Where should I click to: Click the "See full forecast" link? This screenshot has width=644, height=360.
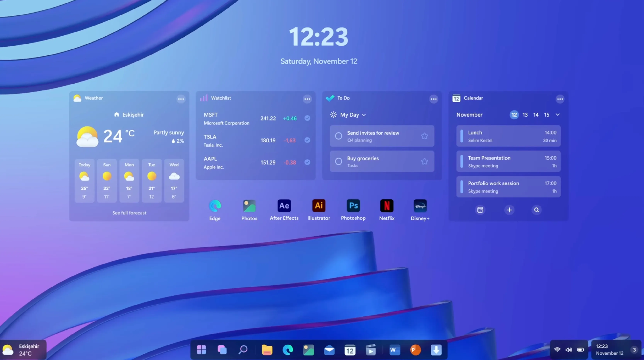coord(129,213)
